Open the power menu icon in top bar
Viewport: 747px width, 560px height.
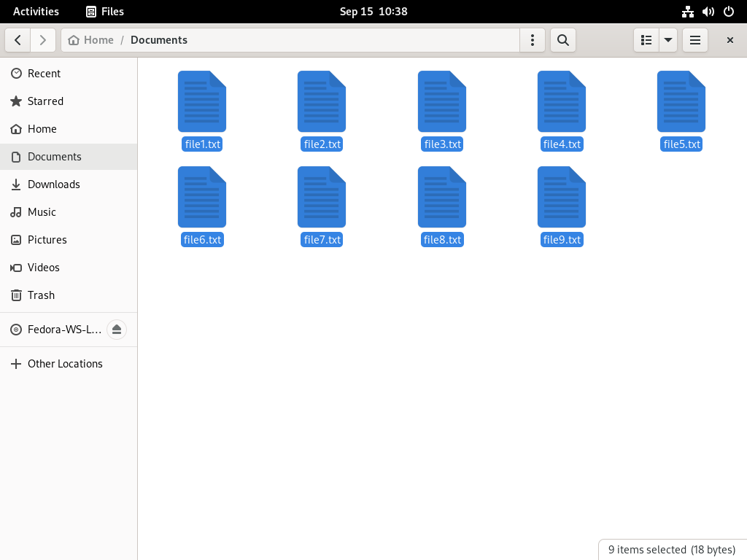[x=729, y=12]
